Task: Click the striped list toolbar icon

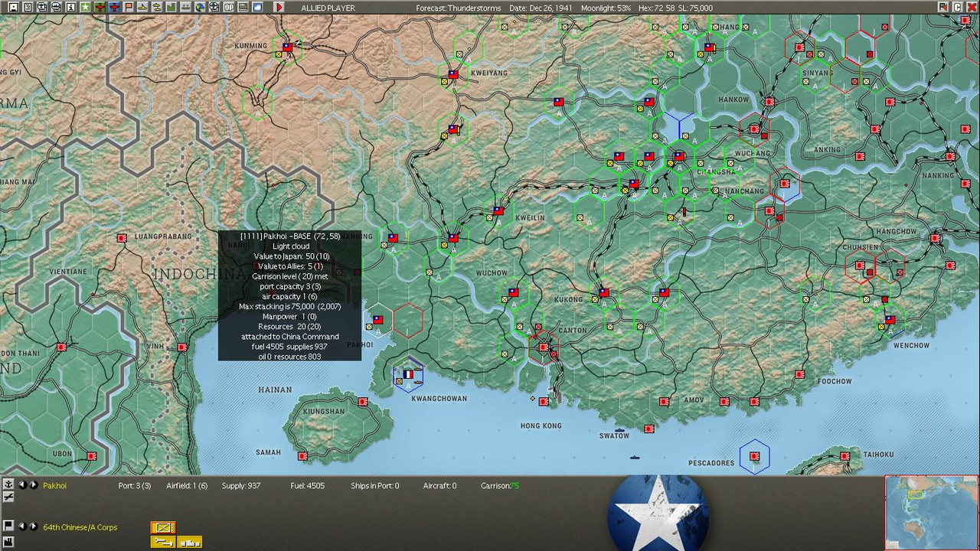Action: click(x=243, y=8)
